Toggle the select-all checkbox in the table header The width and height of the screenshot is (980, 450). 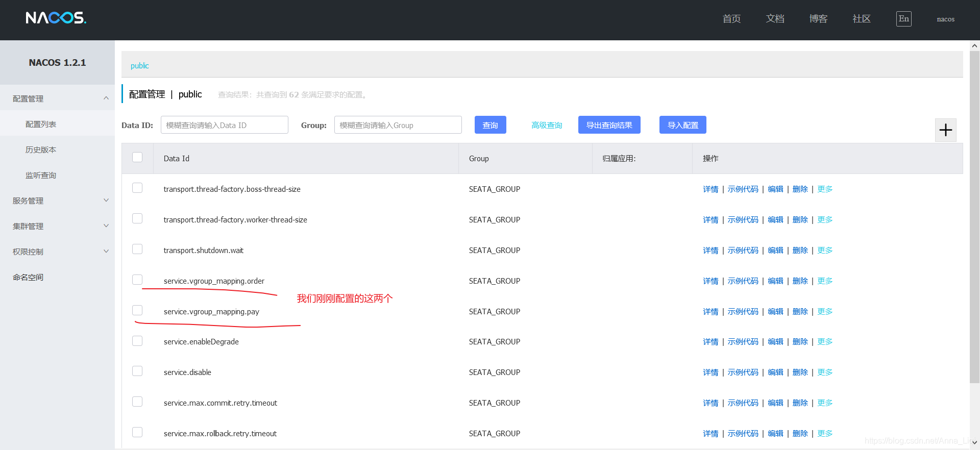(137, 157)
